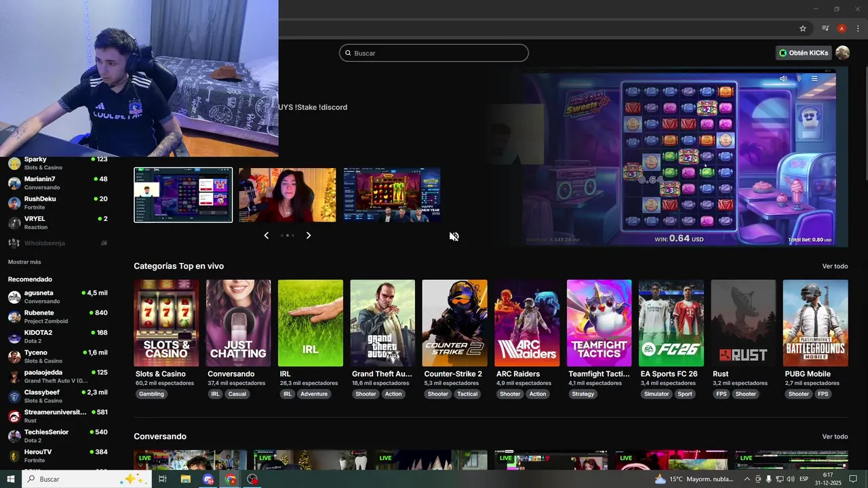
Task: Open Chrome media controls icon
Action: pos(825,28)
